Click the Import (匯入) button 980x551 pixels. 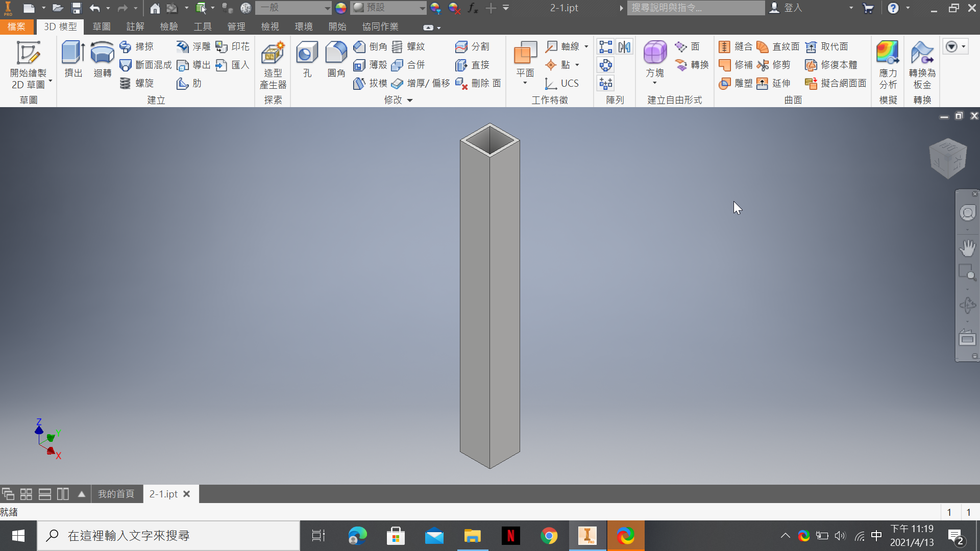click(232, 65)
